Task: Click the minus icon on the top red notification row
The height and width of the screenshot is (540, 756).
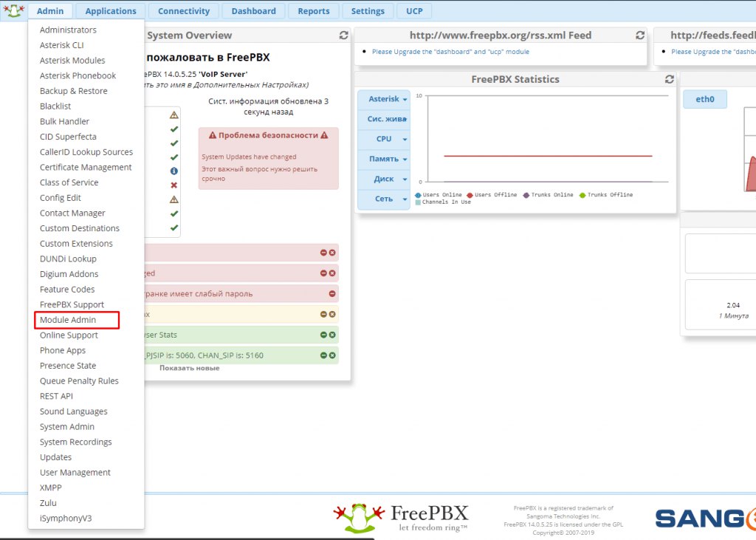Action: pyautogui.click(x=323, y=253)
